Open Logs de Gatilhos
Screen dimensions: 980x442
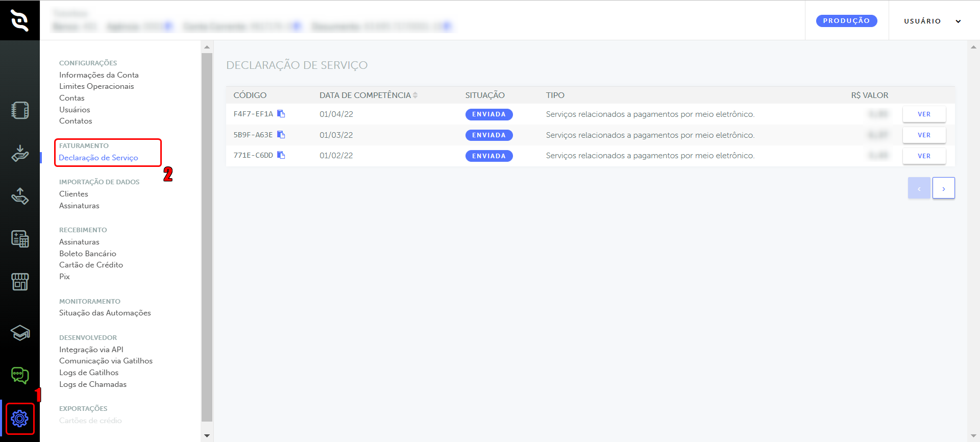89,373
